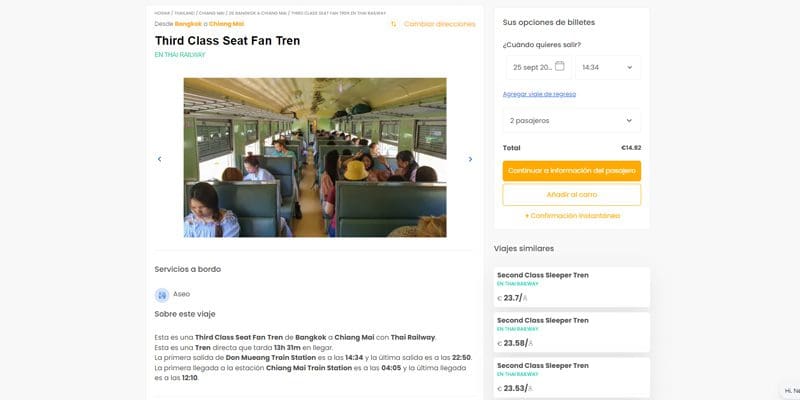Click the next photo arrow on carousel
This screenshot has width=800, height=400.
point(470,159)
